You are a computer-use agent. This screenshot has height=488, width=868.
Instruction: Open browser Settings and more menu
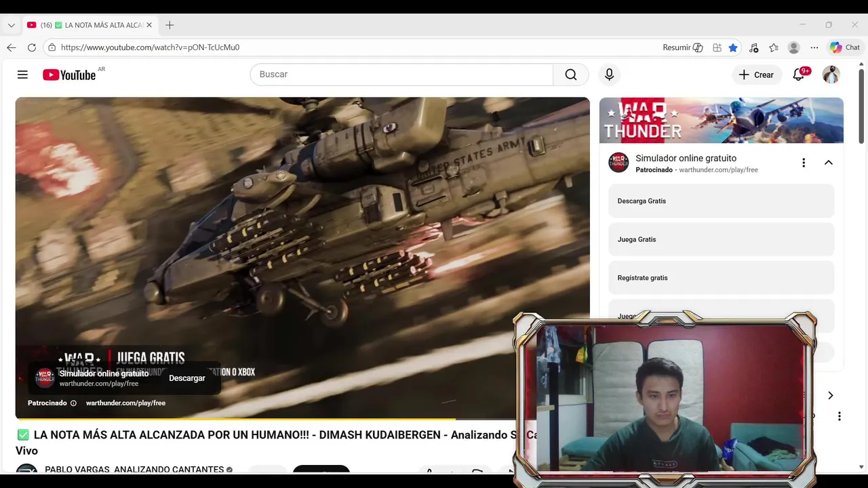pyautogui.click(x=814, y=47)
